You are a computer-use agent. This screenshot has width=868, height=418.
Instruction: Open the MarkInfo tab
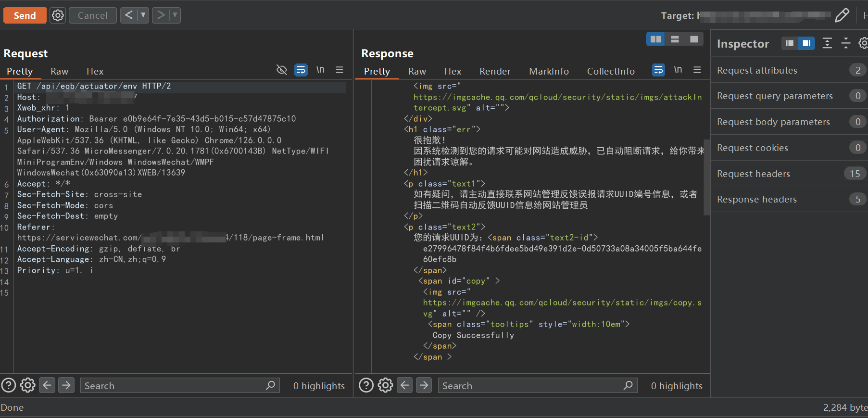tap(549, 71)
